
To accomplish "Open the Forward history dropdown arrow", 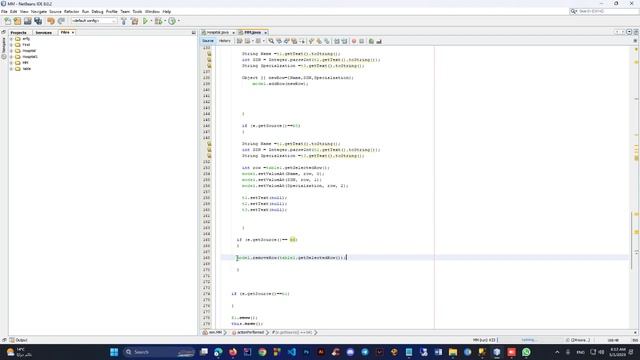I will [264, 41].
